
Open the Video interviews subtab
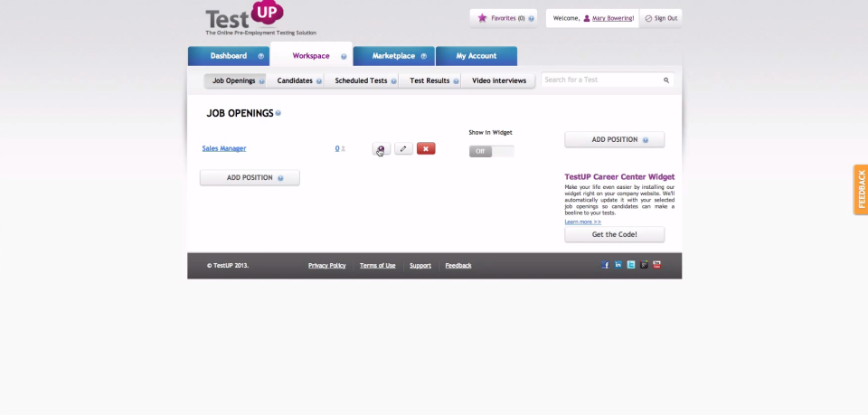coord(499,80)
